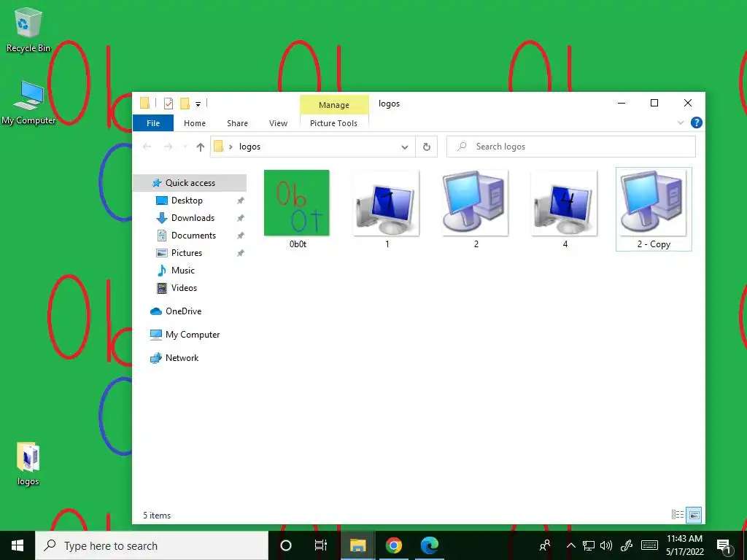Refresh the logos folder
747x560 pixels.
[x=426, y=147]
